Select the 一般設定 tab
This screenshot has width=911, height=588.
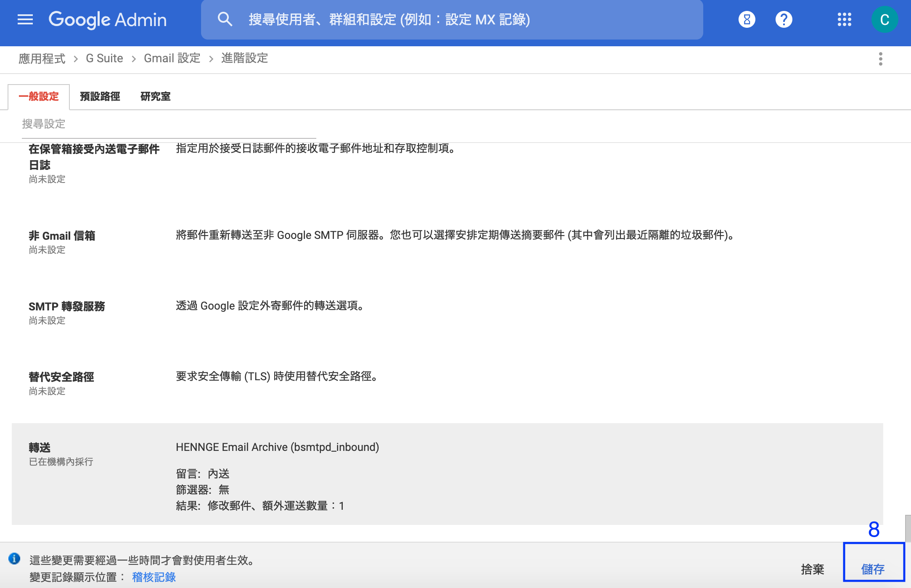coord(39,96)
